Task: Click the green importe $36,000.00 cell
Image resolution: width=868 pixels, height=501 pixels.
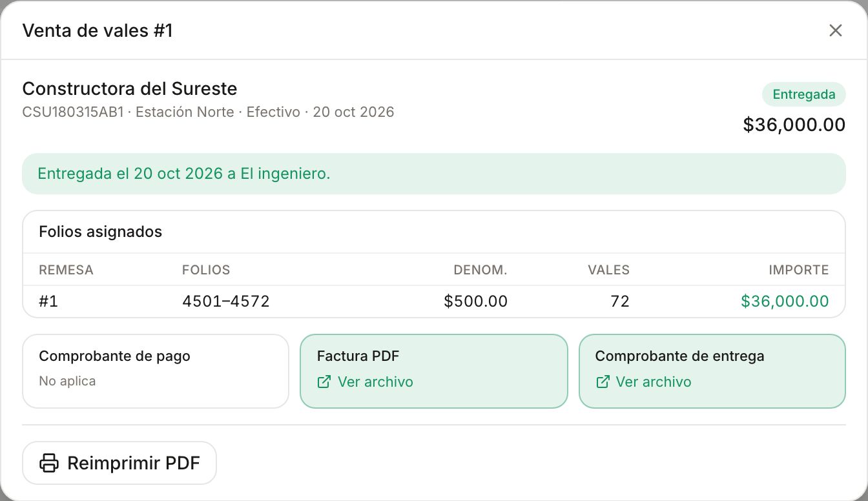Action: pyautogui.click(x=785, y=302)
